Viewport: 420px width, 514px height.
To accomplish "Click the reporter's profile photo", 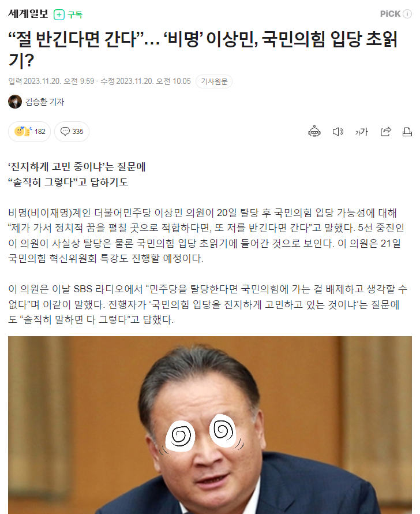I will [x=15, y=102].
